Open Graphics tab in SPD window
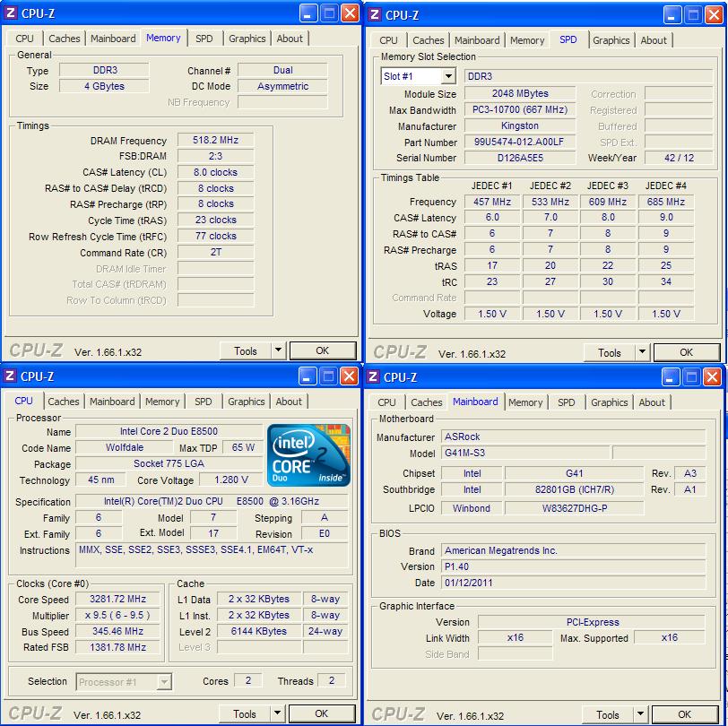This screenshot has width=728, height=726. click(611, 40)
